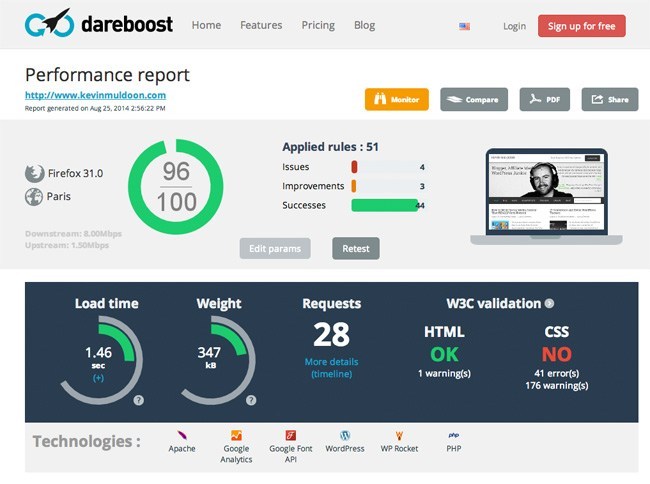Click the WP Rocket technology icon
650x484 pixels.
(x=399, y=435)
